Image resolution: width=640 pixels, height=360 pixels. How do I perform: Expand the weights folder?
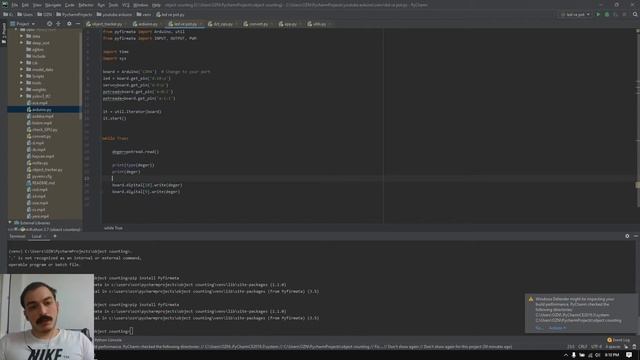click(x=22, y=89)
